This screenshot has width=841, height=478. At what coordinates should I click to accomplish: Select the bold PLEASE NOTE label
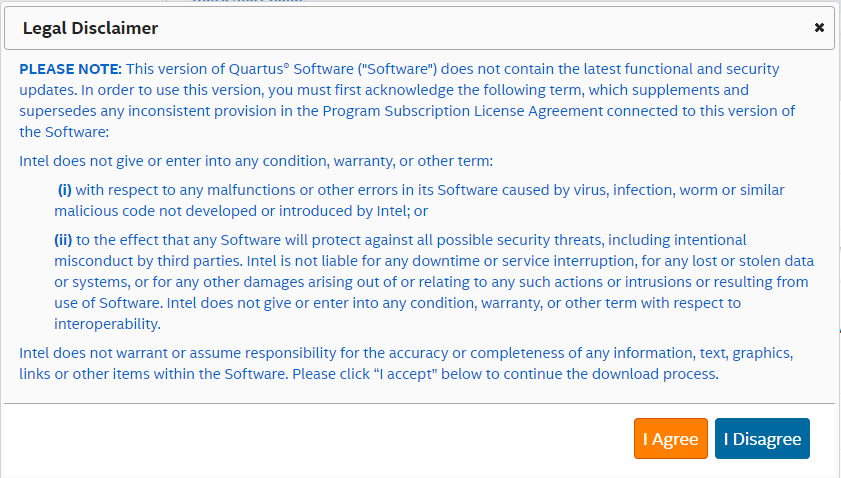coord(69,69)
